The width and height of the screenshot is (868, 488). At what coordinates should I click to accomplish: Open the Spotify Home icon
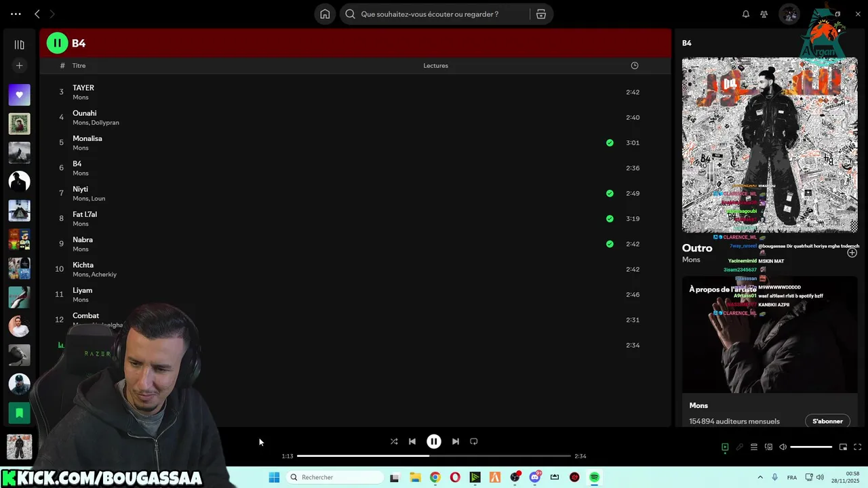[325, 14]
